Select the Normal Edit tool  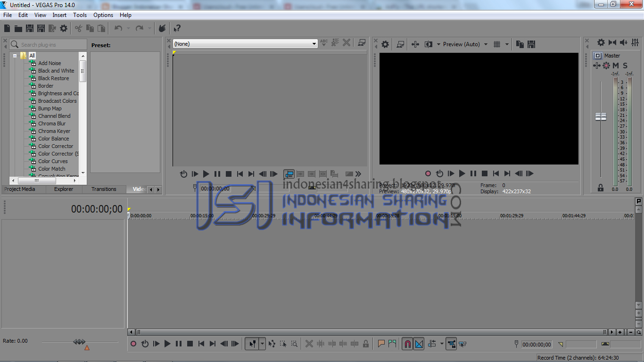(x=253, y=344)
